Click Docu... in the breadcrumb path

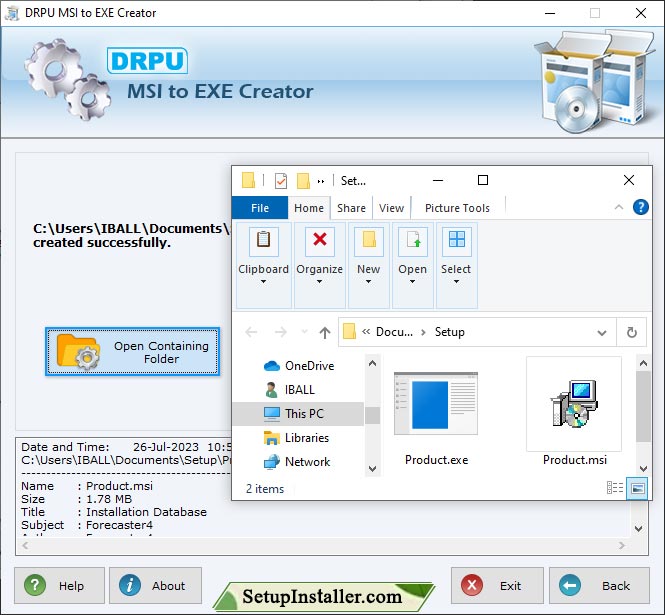coord(394,332)
